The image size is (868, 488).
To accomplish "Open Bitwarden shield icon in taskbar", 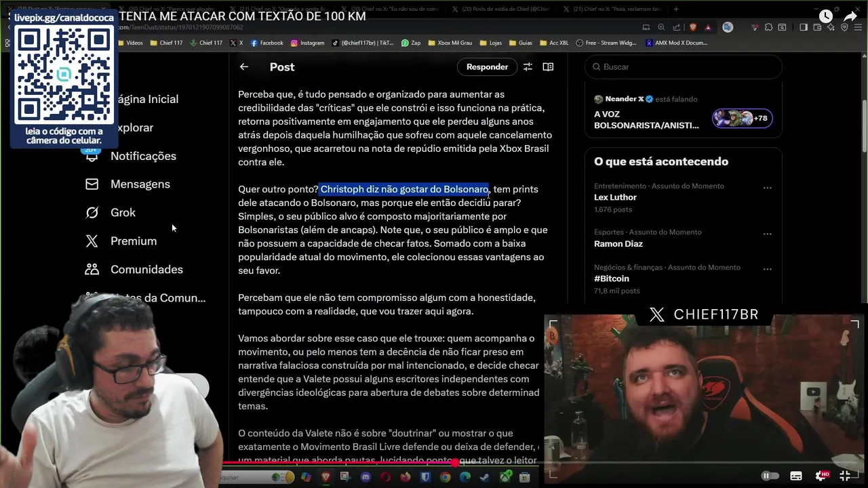I will pyautogui.click(x=425, y=477).
